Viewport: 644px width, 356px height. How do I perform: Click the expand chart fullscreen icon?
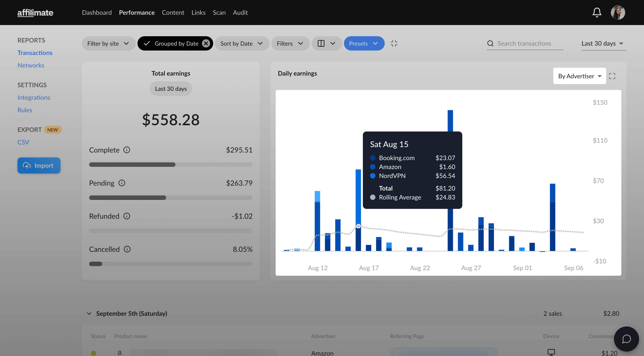coord(612,75)
